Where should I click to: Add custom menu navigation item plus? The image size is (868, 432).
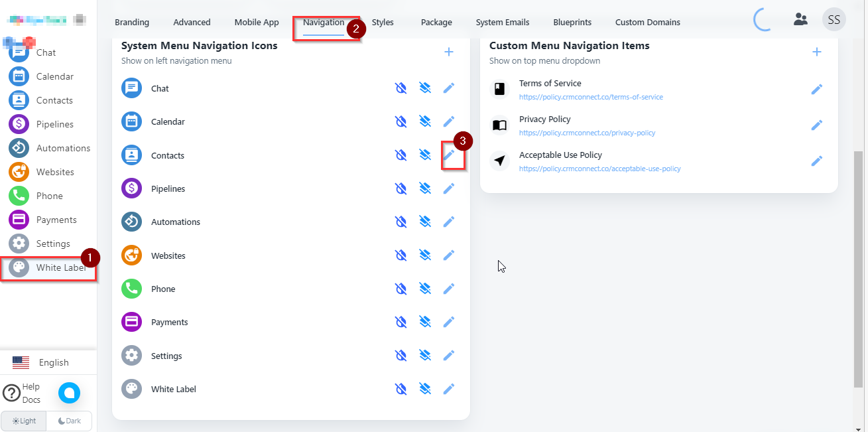817,52
